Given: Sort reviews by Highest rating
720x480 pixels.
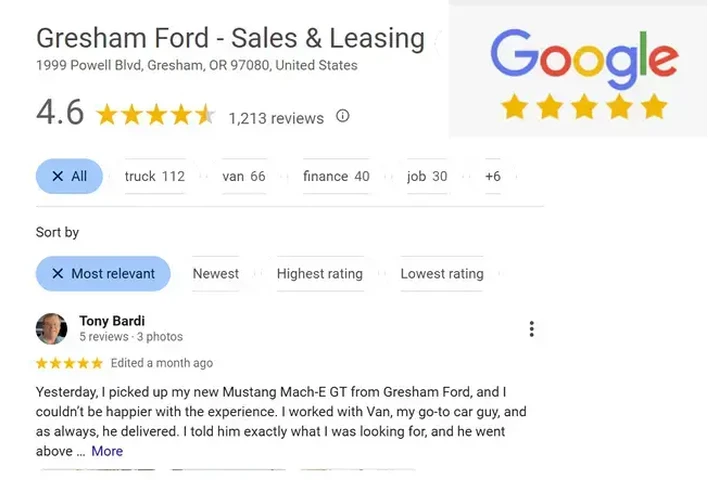Looking at the screenshot, I should coord(319,274).
